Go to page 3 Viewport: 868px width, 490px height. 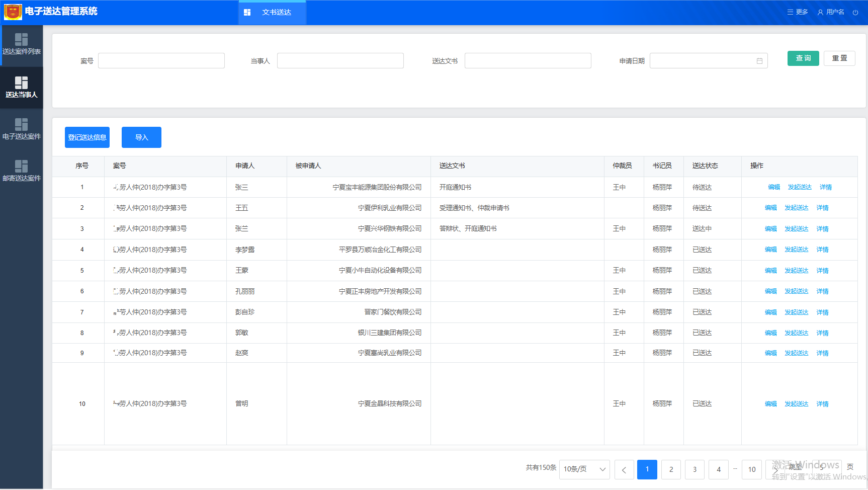(x=695, y=469)
